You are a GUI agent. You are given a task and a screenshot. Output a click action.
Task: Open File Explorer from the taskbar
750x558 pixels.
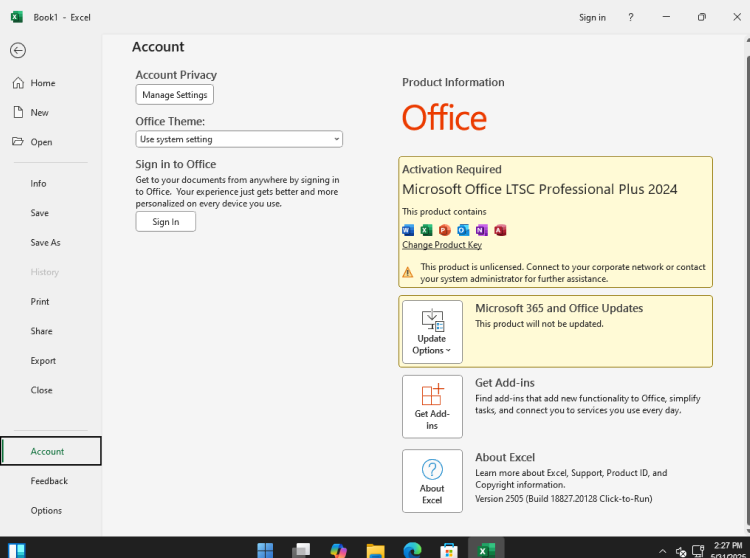(375, 550)
